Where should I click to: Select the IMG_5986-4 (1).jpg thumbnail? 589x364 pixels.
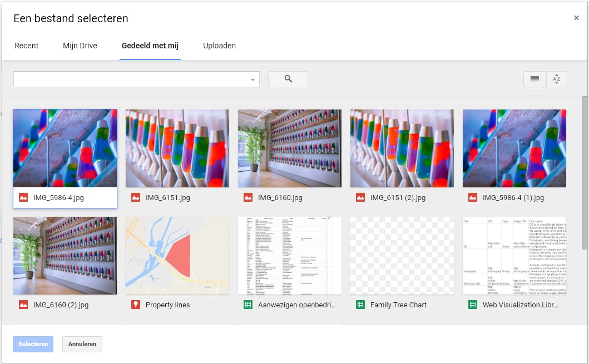click(514, 148)
